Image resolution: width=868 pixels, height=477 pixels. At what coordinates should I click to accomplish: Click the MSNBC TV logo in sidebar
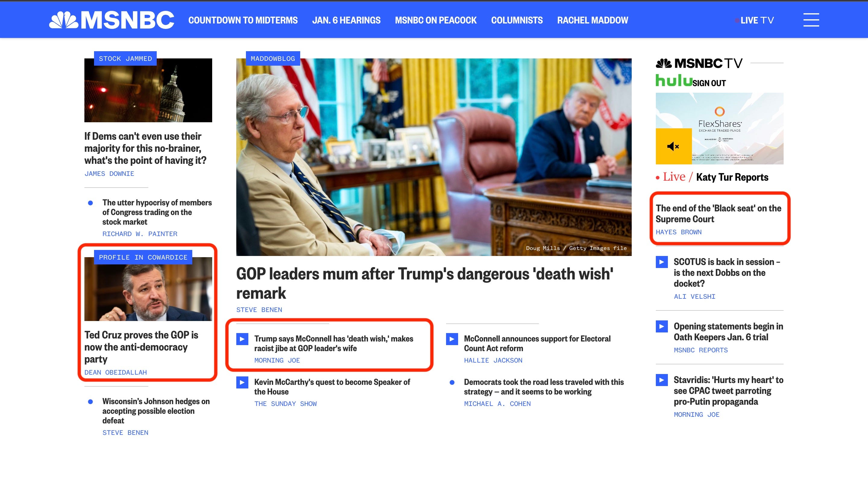(699, 63)
